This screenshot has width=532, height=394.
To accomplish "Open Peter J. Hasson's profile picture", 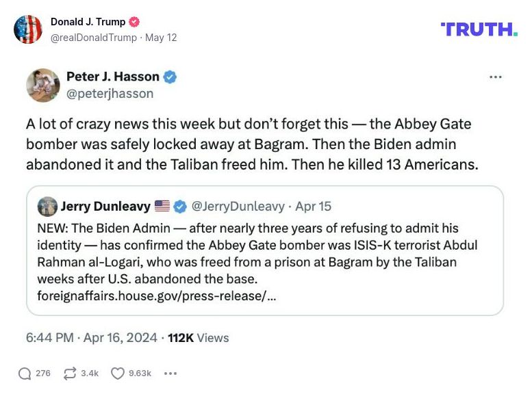I will [42, 85].
